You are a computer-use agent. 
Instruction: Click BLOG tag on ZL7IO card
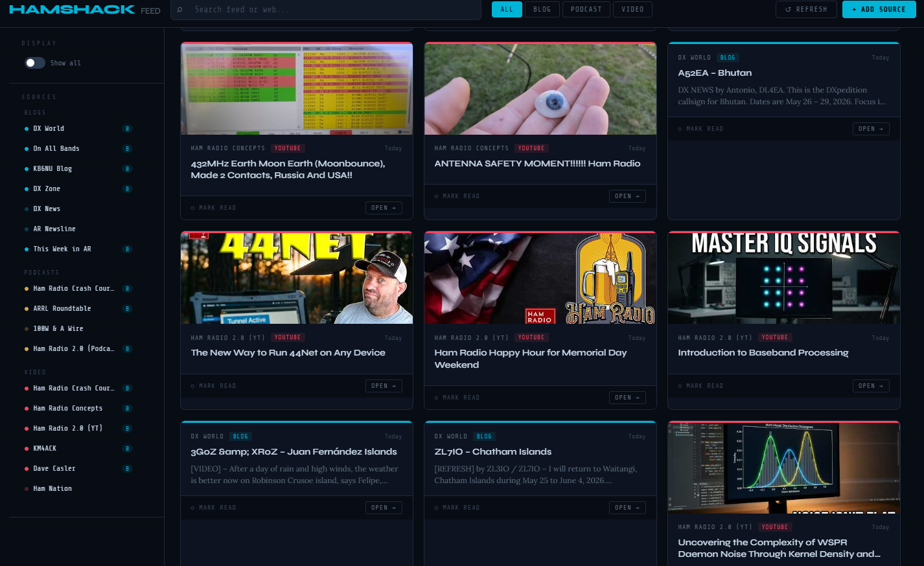[484, 436]
